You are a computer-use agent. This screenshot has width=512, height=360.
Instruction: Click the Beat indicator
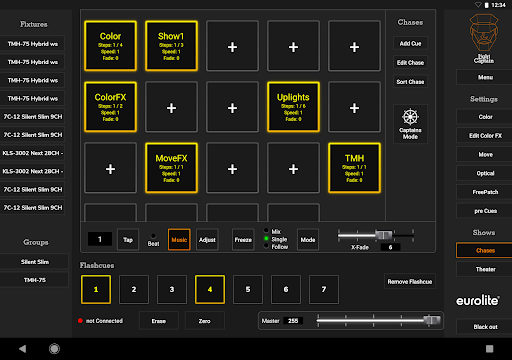(x=153, y=240)
